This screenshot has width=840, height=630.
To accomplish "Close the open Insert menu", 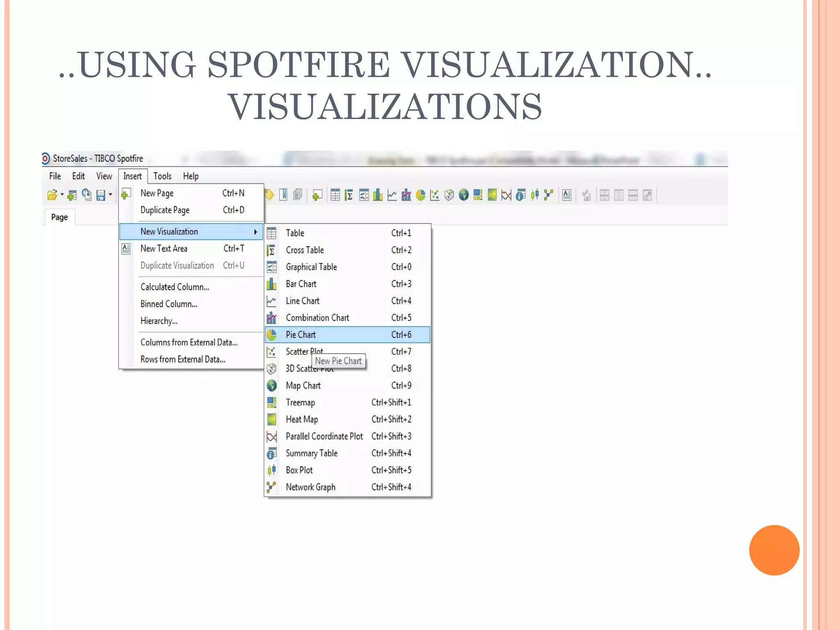I will tap(132, 176).
